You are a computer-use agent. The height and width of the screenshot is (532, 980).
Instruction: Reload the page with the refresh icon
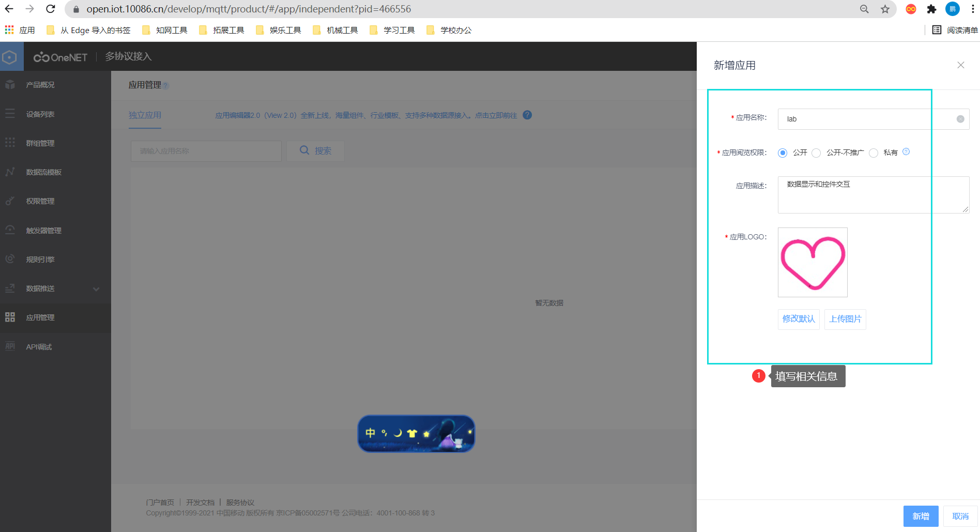click(x=50, y=9)
